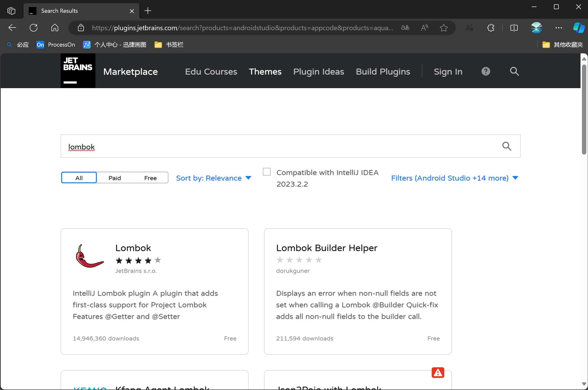Open browser extensions puzzle icon
This screenshot has width=588, height=390.
490,28
